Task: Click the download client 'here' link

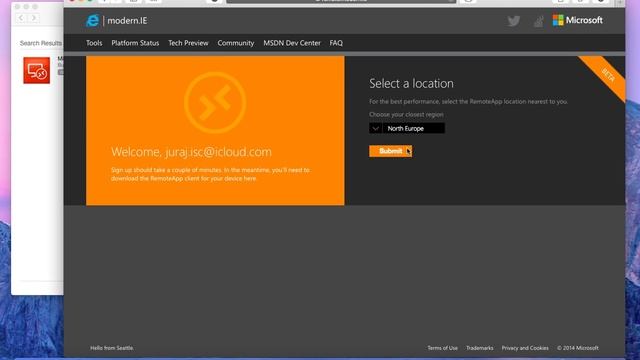Action: pyautogui.click(x=250, y=178)
